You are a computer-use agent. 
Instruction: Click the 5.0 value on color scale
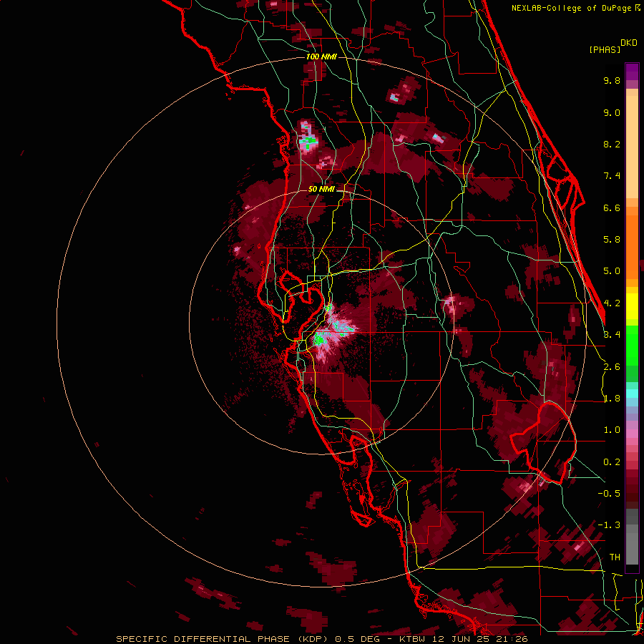(x=612, y=271)
